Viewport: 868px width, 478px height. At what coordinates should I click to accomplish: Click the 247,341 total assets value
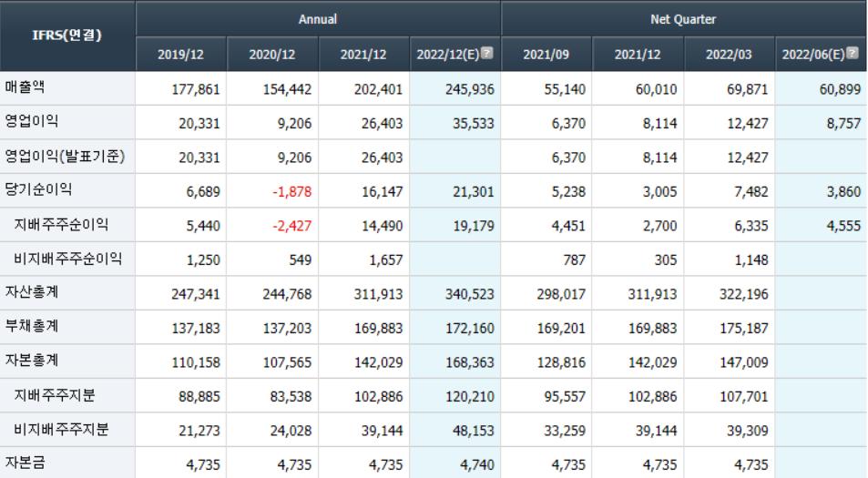(196, 294)
